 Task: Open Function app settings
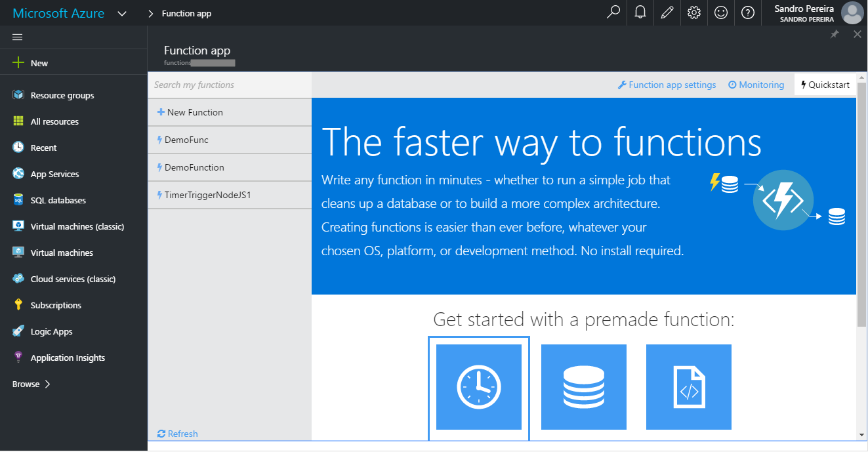click(667, 85)
